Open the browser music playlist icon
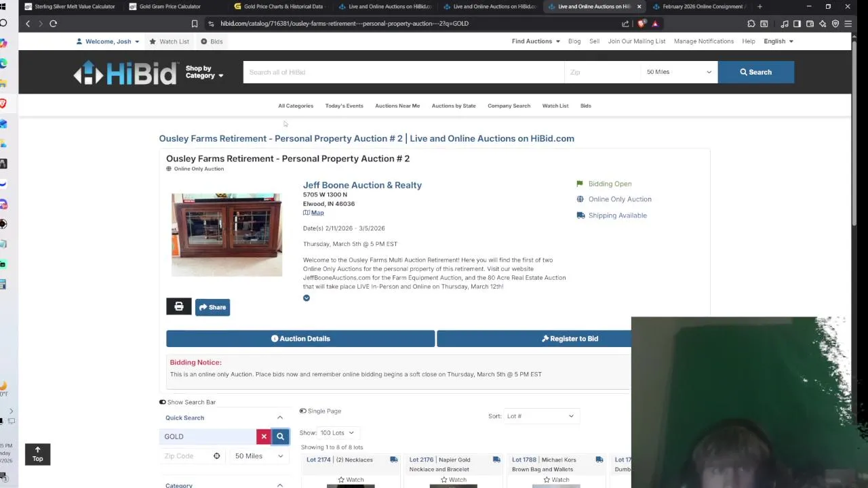Viewport: 868px width, 488px height. tap(785, 24)
